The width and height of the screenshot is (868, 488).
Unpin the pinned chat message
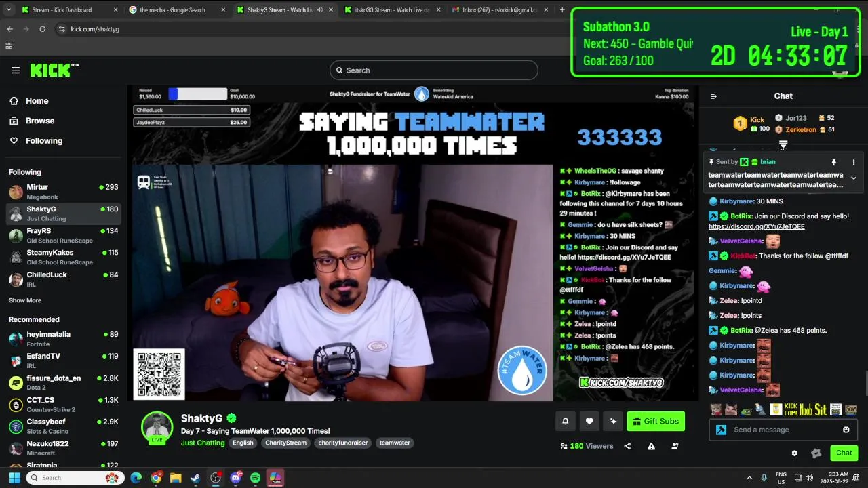point(834,162)
